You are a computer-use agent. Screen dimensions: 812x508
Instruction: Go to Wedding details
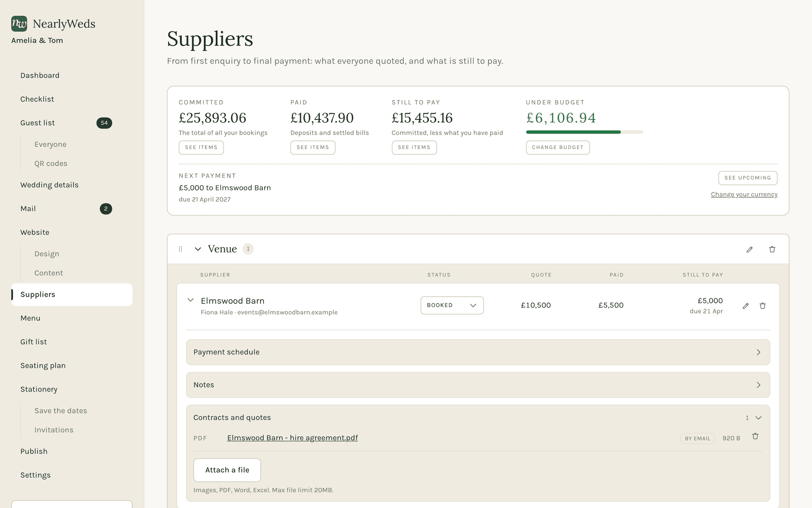point(49,185)
